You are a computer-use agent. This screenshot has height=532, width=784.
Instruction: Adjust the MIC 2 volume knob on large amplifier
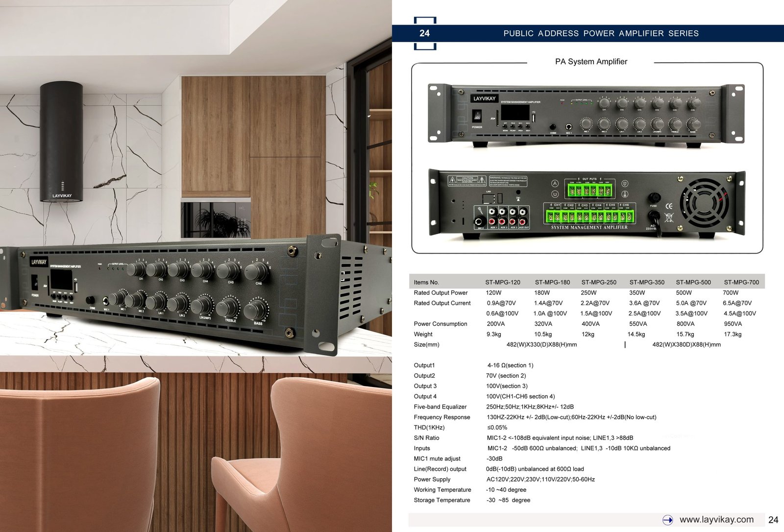134,301
